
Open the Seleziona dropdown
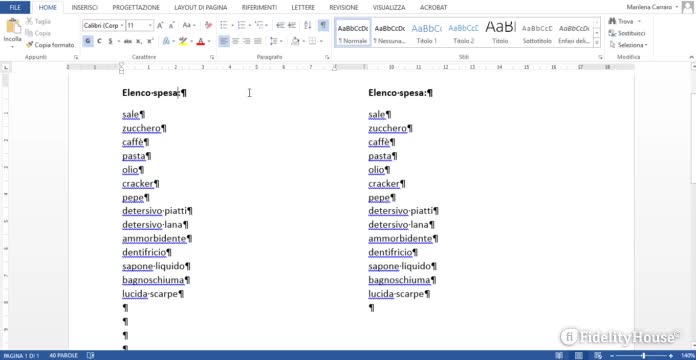[x=629, y=45]
